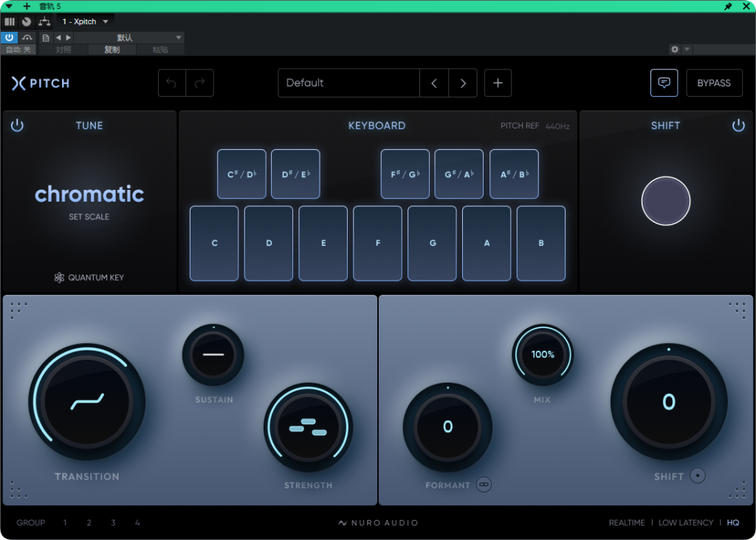Click the 复制 copy button
The width and height of the screenshot is (756, 540).
[x=112, y=49]
